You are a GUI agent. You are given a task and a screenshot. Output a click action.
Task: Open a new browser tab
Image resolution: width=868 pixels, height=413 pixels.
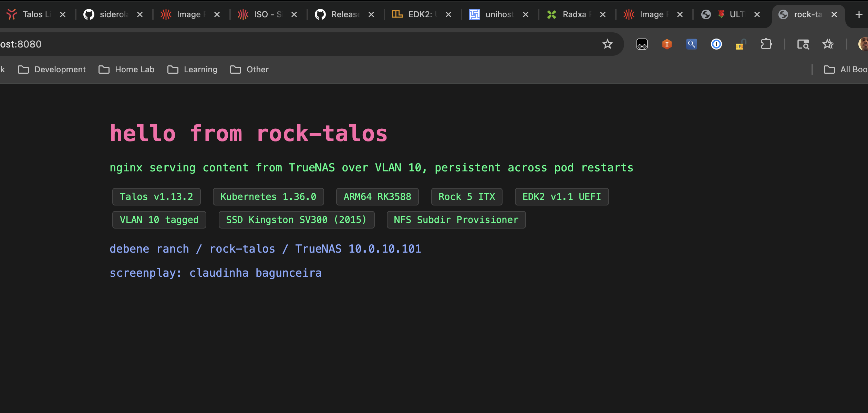point(859,14)
